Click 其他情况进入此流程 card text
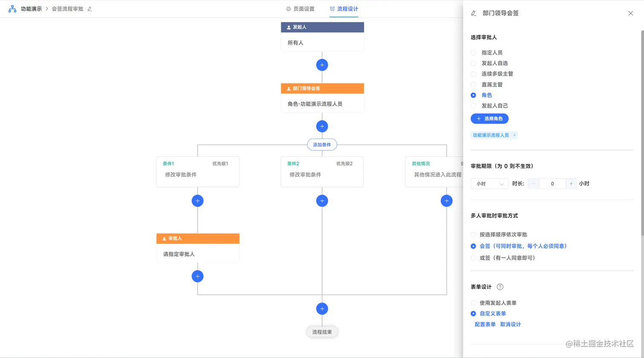 [438, 175]
